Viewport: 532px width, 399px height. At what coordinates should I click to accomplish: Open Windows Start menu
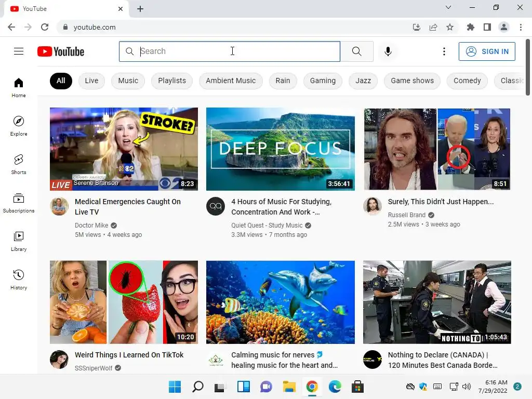tap(175, 387)
